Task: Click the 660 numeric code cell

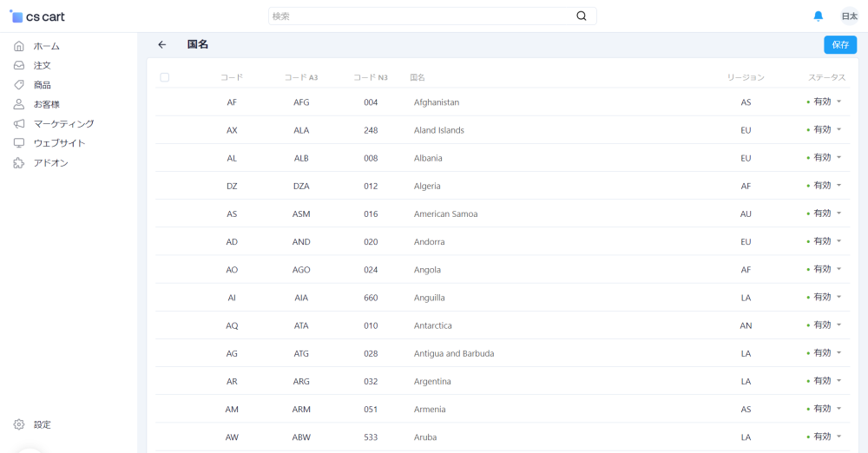Action: point(371,298)
